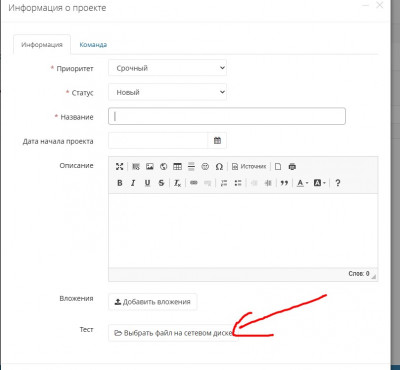Open the text color picker
The image size is (400, 370).
tap(302, 183)
